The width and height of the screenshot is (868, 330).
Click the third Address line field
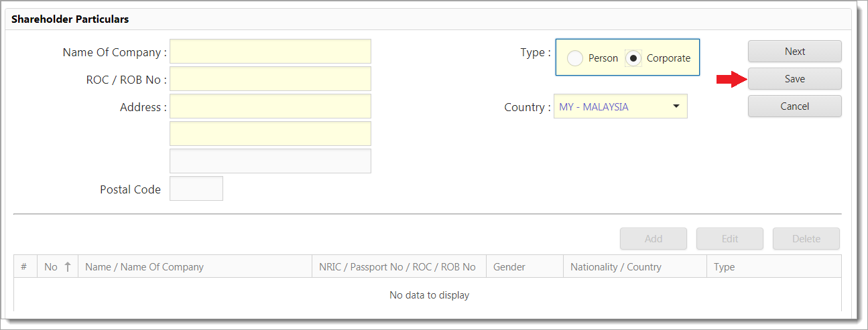coord(270,161)
